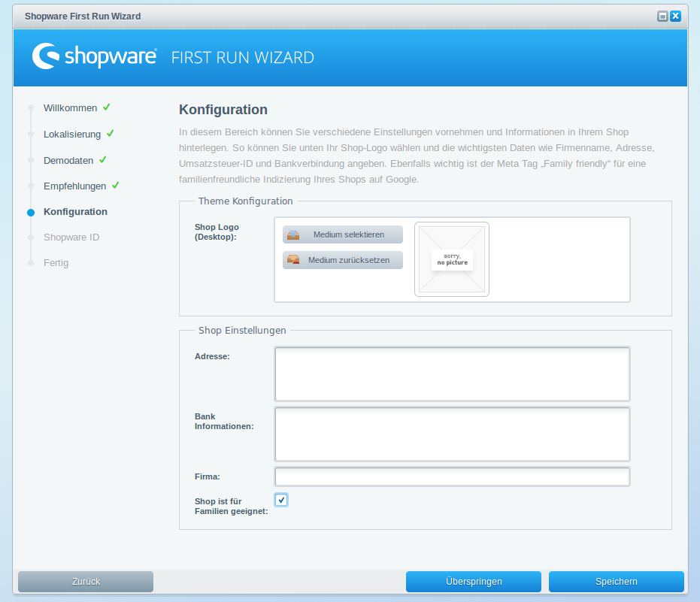
Task: Click the no picture logo thumbnail
Action: 452,259
